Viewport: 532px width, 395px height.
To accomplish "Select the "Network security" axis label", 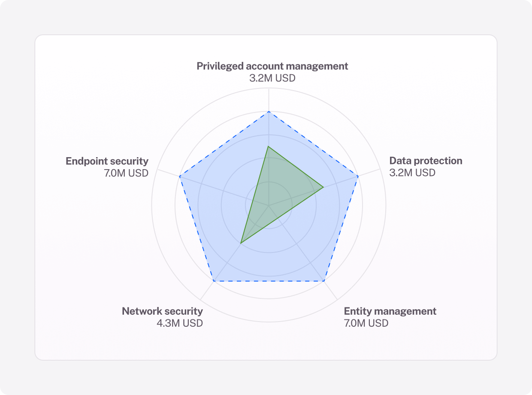I will (x=162, y=311).
